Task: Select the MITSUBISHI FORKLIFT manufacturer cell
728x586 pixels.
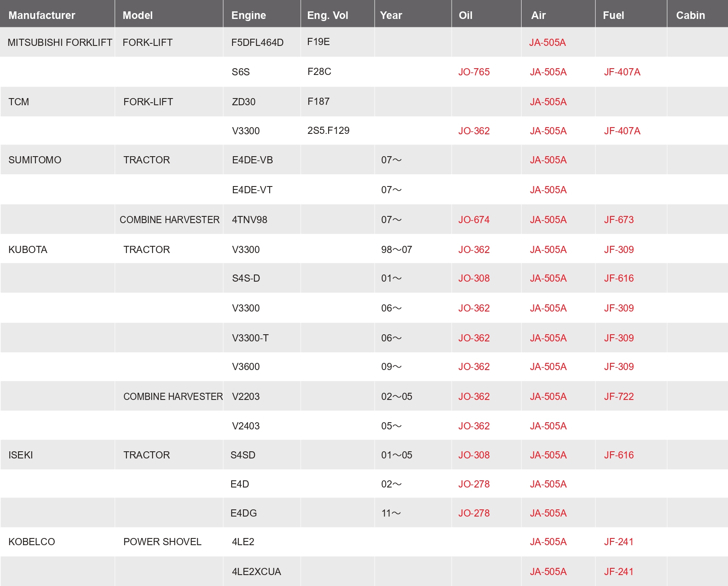Action: tap(60, 43)
